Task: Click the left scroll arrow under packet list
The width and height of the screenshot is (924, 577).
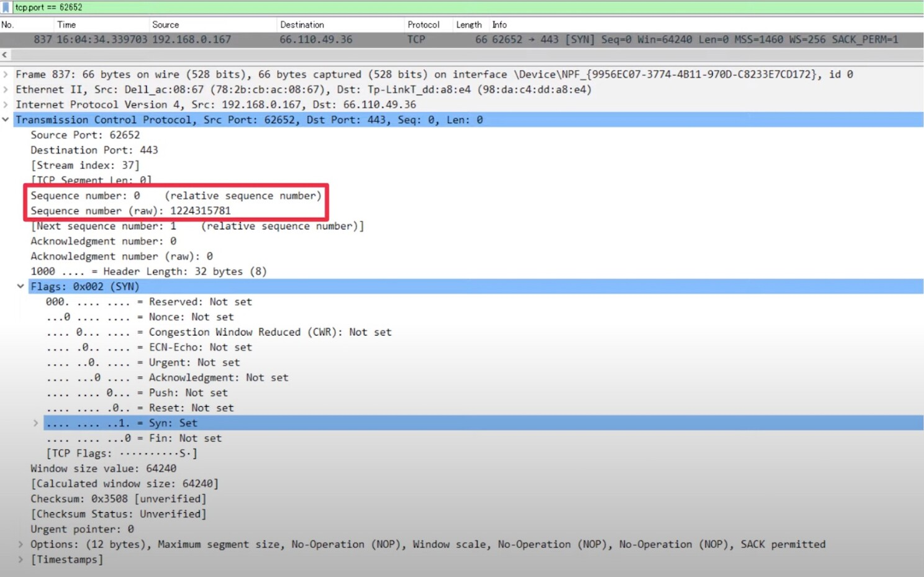Action: tap(4, 55)
